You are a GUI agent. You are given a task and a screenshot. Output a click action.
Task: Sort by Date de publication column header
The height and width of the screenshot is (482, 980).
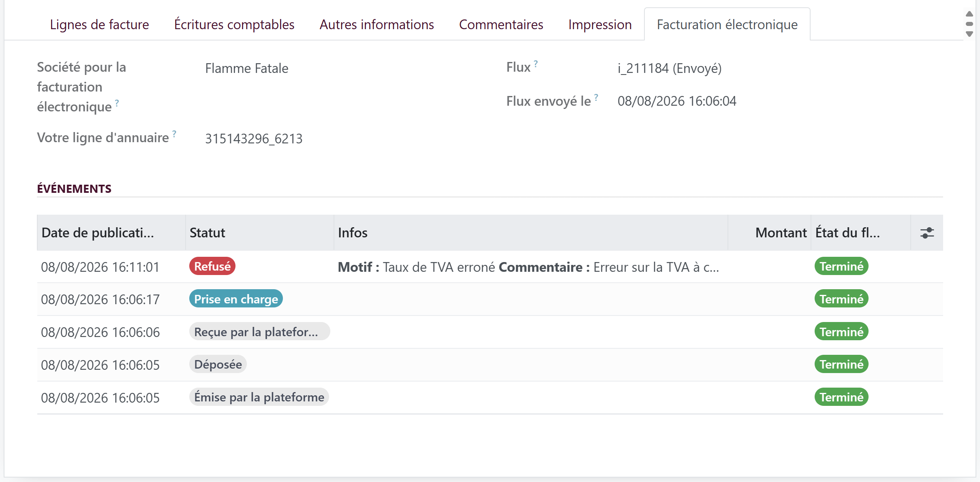click(111, 232)
